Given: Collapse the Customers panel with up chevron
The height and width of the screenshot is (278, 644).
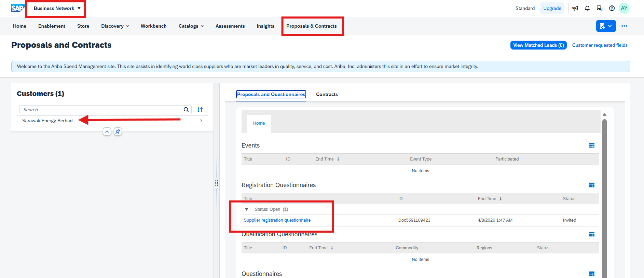Looking at the screenshot, I should pyautogui.click(x=107, y=131).
